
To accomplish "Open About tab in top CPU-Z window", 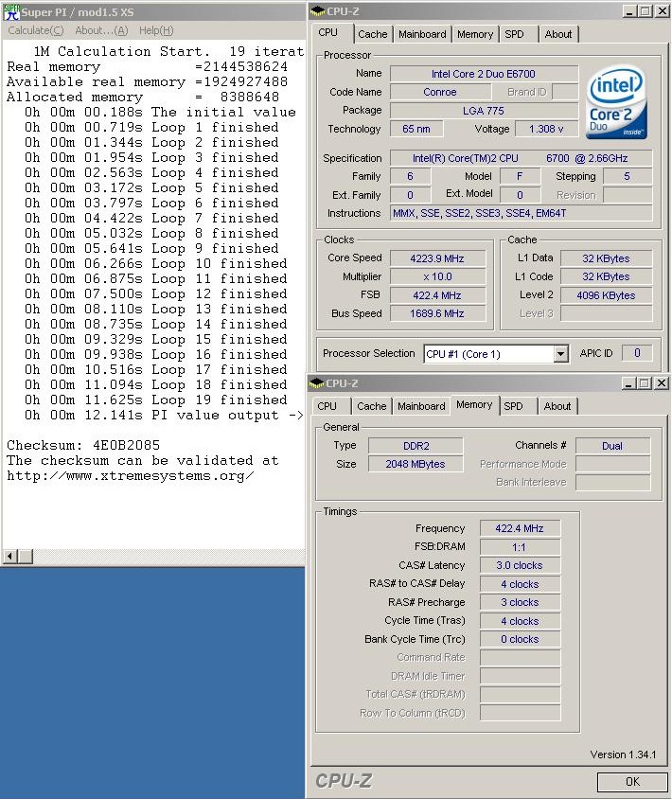I will tap(557, 34).
